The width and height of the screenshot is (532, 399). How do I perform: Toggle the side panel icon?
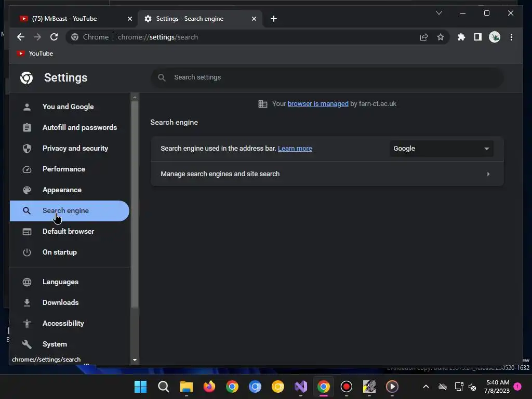tap(478, 37)
